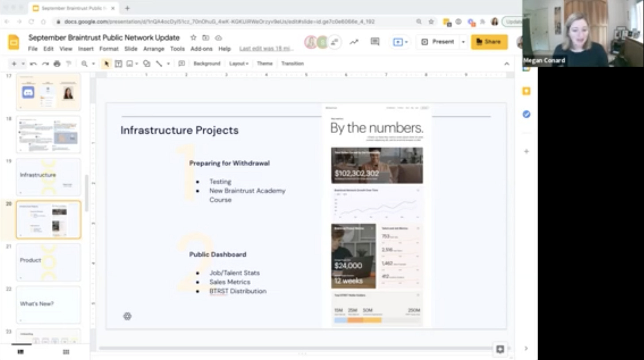Select slide 21 Product thumbnail
The image size is (644, 360).
point(49,262)
